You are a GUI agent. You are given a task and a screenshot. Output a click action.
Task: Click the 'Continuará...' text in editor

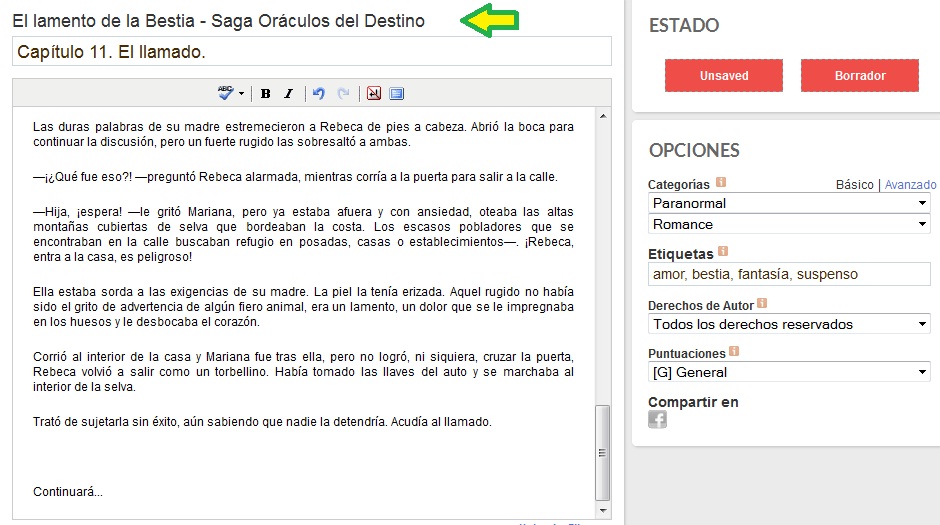point(68,492)
